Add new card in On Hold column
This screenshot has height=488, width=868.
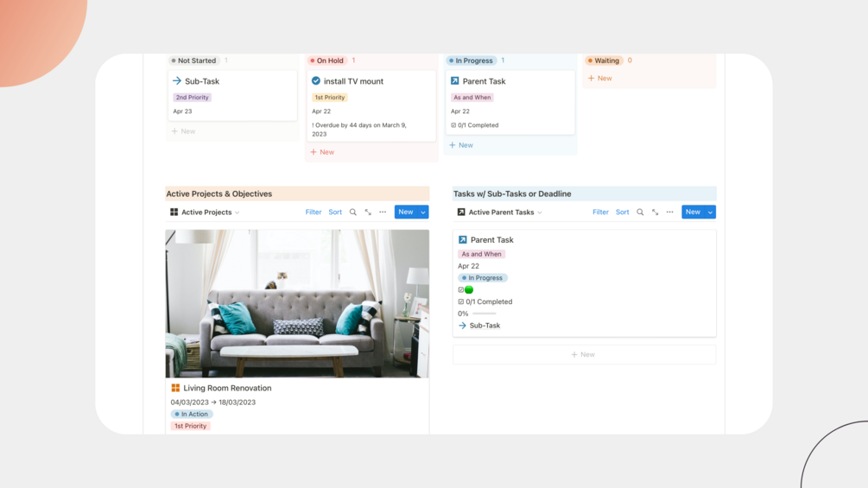coord(322,152)
